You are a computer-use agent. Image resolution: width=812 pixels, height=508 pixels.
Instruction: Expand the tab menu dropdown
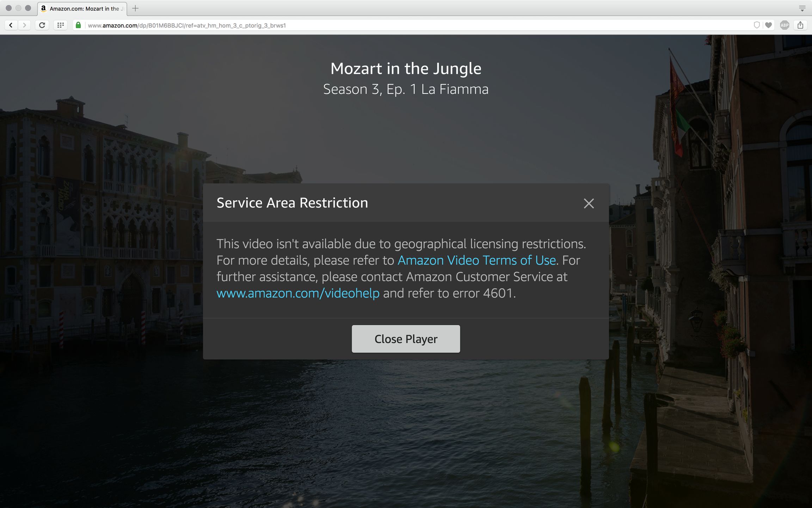[x=802, y=9]
